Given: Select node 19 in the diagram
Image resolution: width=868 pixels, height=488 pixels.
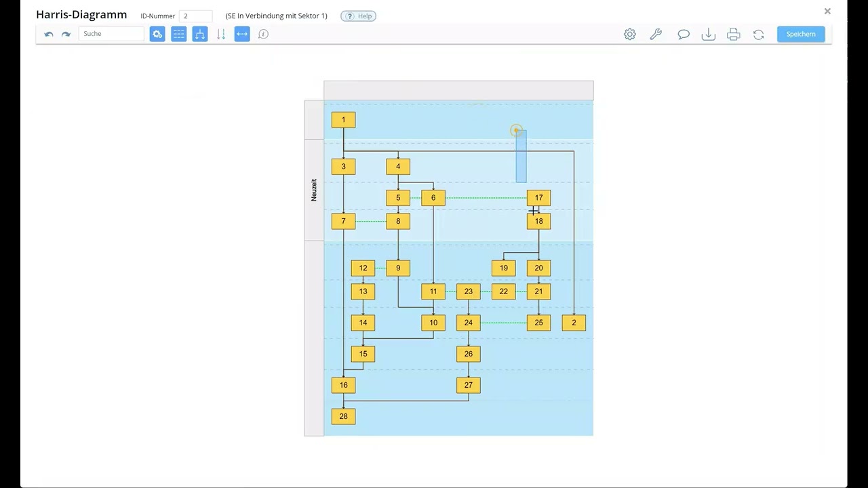Looking at the screenshot, I should (503, 268).
